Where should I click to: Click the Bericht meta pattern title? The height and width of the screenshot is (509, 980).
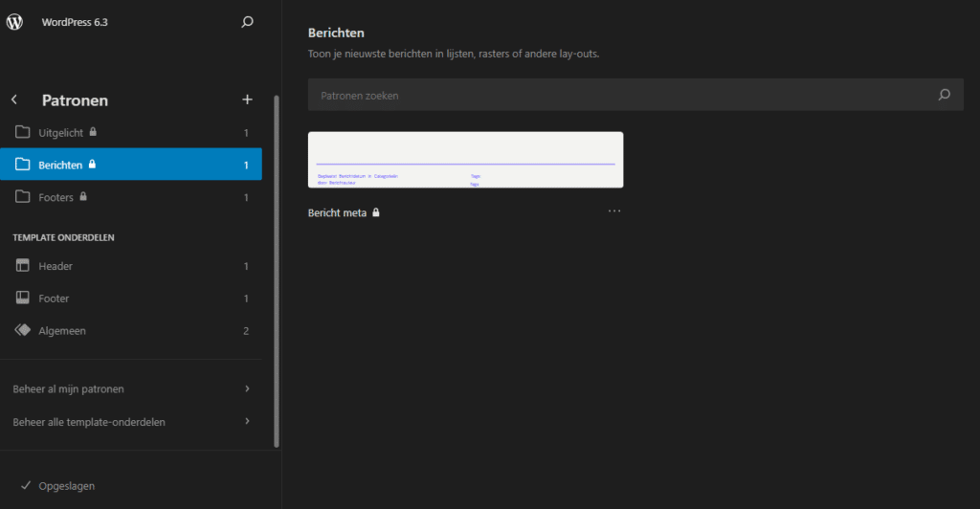coord(337,213)
